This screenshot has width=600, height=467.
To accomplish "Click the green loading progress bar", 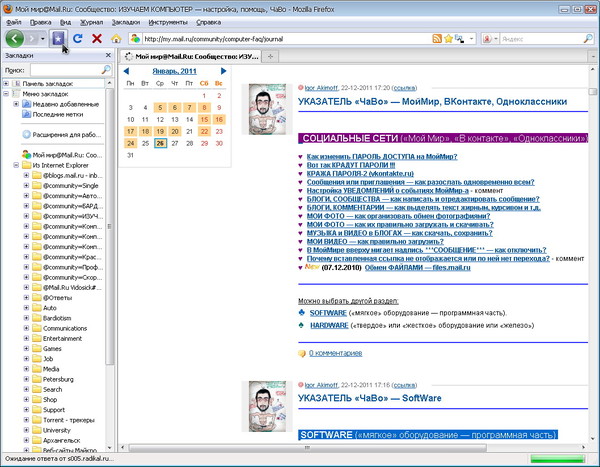I will coord(557,459).
